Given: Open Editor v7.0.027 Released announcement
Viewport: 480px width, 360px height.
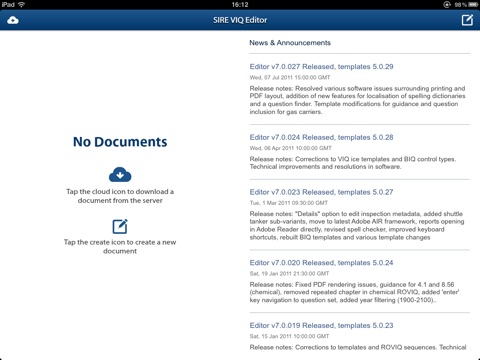Looking at the screenshot, I should coord(321,67).
